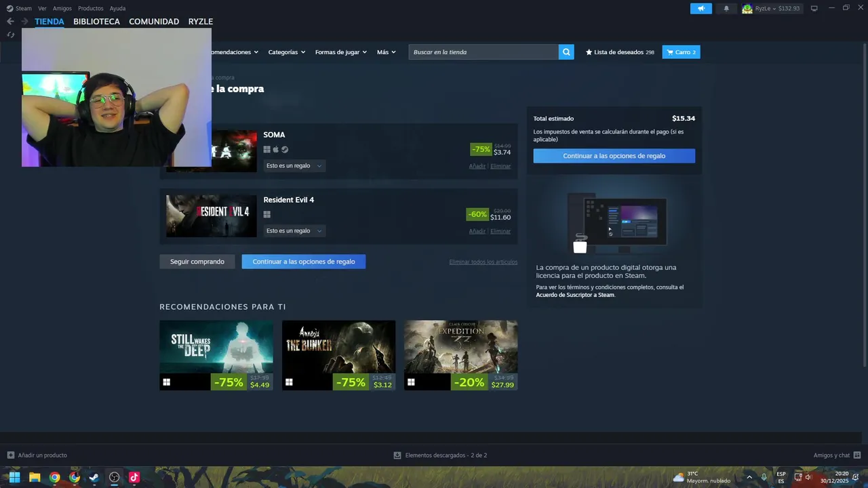868x488 pixels.
Task: Click the Steam taskbar icon
Action: coord(94,477)
